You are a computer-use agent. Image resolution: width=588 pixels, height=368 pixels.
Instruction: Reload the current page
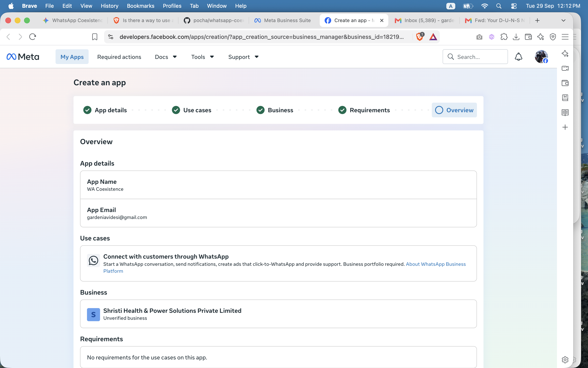tap(32, 37)
